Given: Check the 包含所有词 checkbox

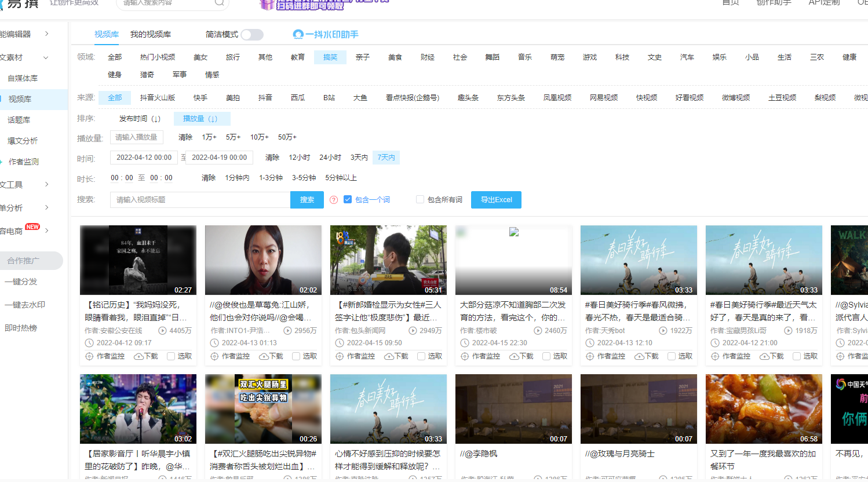Looking at the screenshot, I should tap(420, 199).
